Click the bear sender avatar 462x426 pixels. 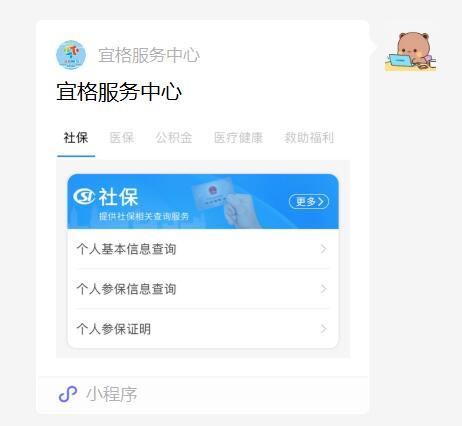(411, 51)
